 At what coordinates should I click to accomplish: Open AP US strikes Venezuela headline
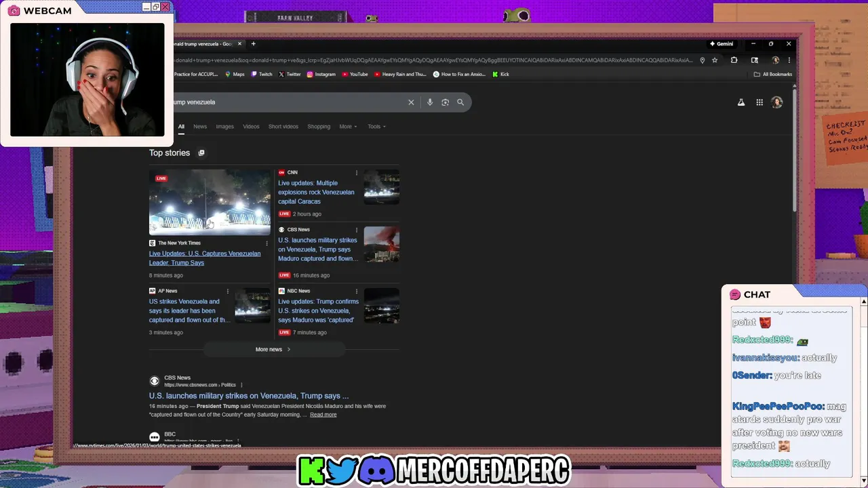click(x=189, y=311)
